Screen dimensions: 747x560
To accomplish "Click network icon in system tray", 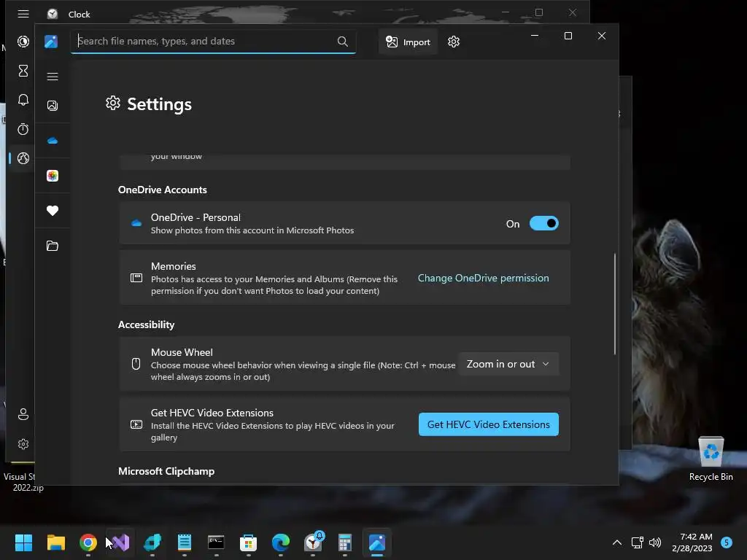I will pyautogui.click(x=637, y=542).
